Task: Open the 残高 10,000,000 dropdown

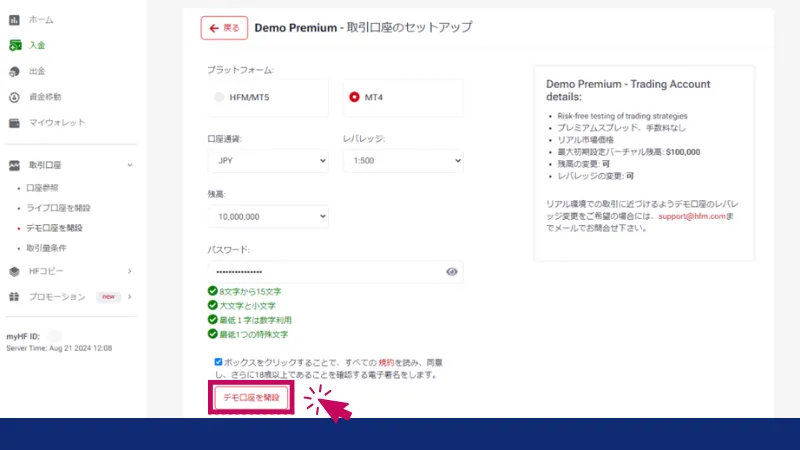Action: [x=267, y=216]
